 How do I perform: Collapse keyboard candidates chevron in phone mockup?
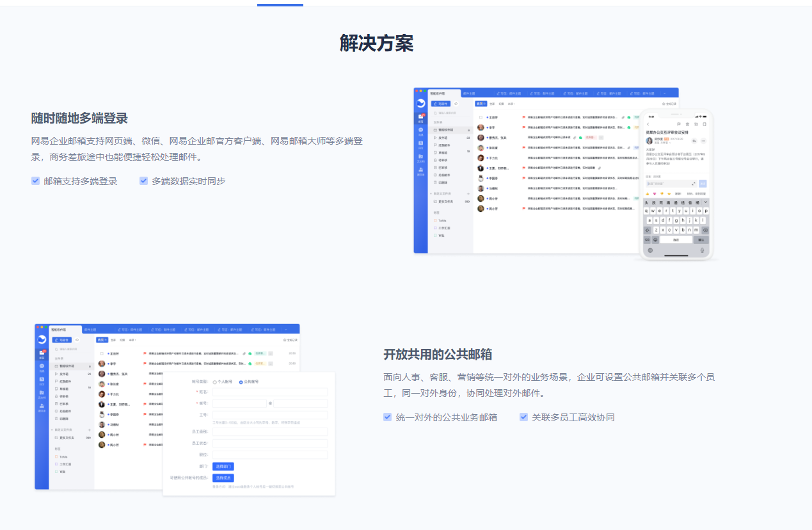706,202
